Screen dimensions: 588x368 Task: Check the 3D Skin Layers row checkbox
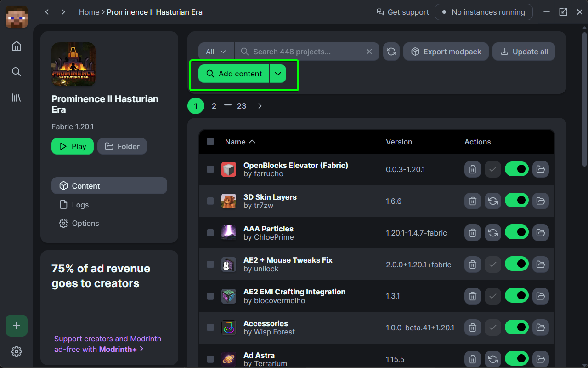pos(210,201)
